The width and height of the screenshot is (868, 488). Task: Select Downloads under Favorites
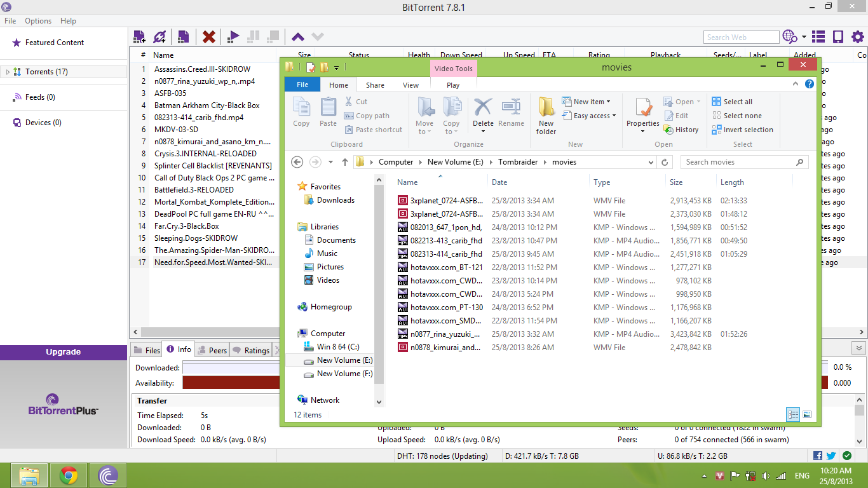329,200
